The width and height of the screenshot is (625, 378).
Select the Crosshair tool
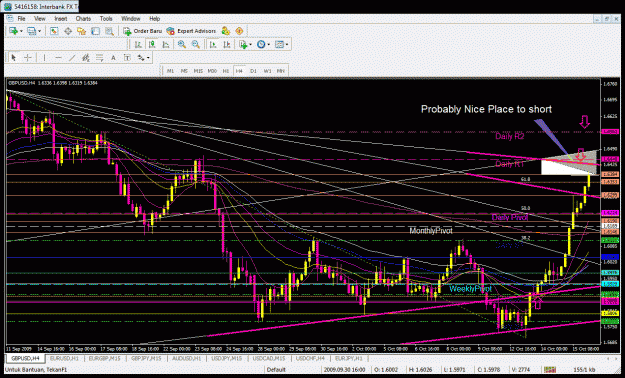pyautogui.click(x=28, y=58)
